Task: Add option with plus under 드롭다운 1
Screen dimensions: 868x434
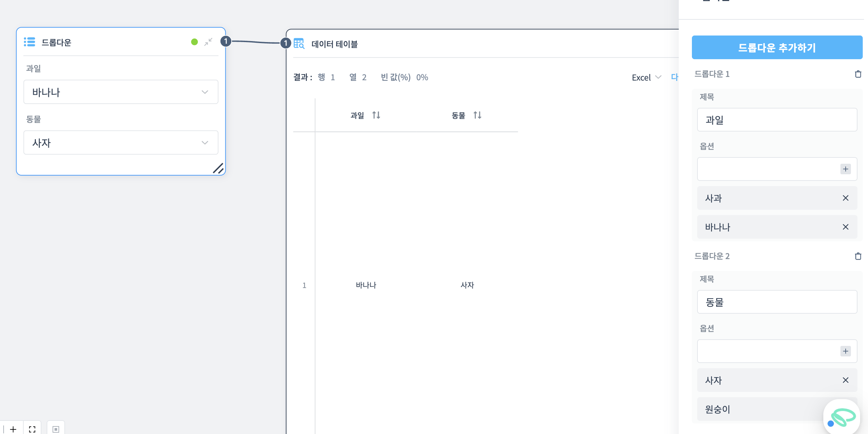Action: [845, 169]
